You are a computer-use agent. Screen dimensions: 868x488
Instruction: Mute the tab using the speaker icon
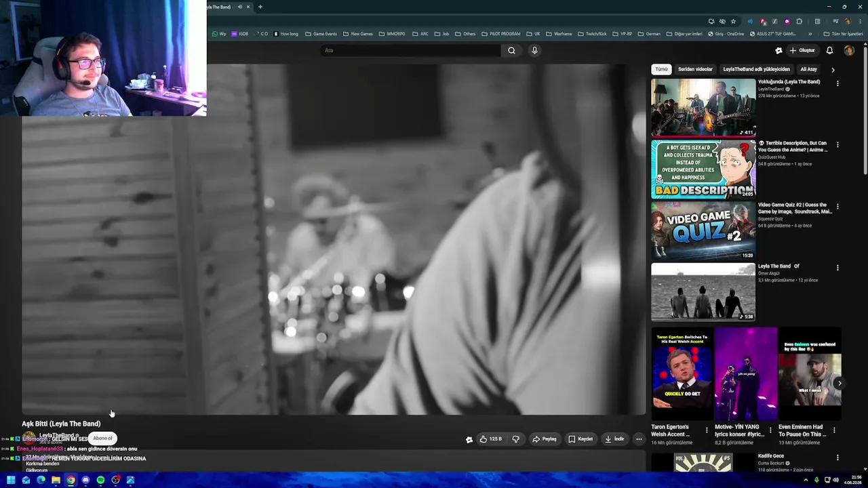point(239,7)
